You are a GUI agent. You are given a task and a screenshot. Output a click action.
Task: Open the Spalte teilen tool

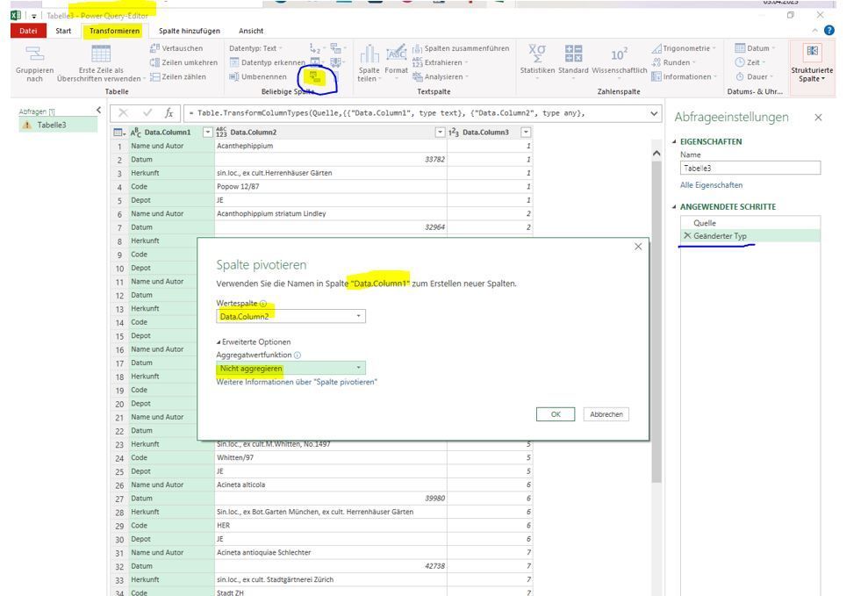pos(369,63)
